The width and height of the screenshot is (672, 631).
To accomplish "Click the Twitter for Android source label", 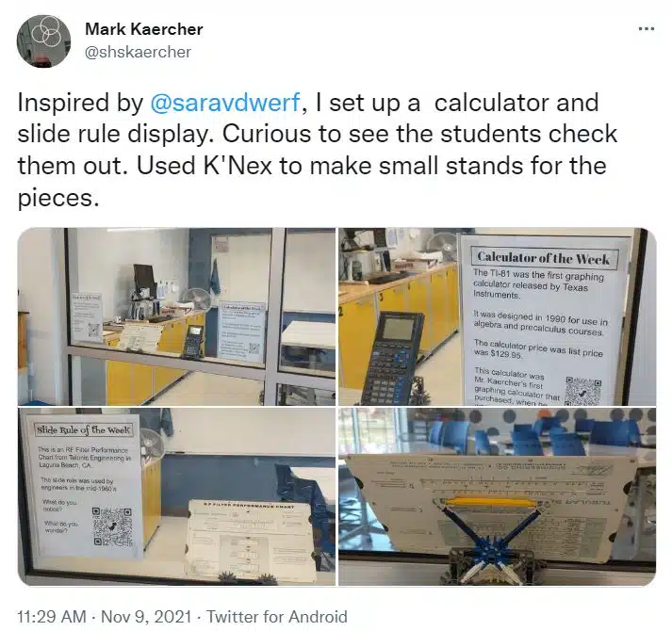I will click(277, 617).
